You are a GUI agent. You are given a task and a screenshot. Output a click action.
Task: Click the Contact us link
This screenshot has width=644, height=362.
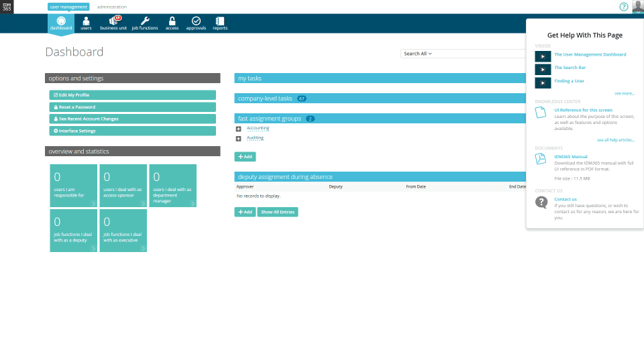[x=566, y=199]
